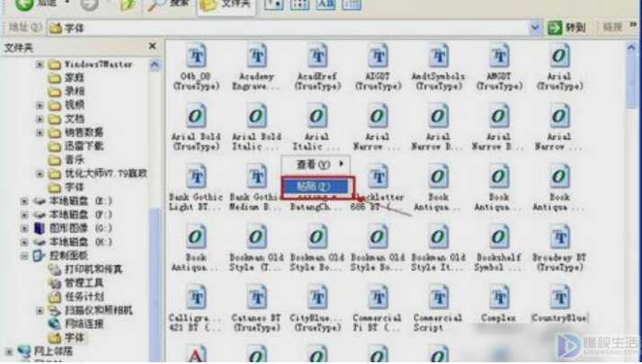Expand the 本地磁盘 (E:) drive node
This screenshot has height=364, width=642.
point(24,201)
